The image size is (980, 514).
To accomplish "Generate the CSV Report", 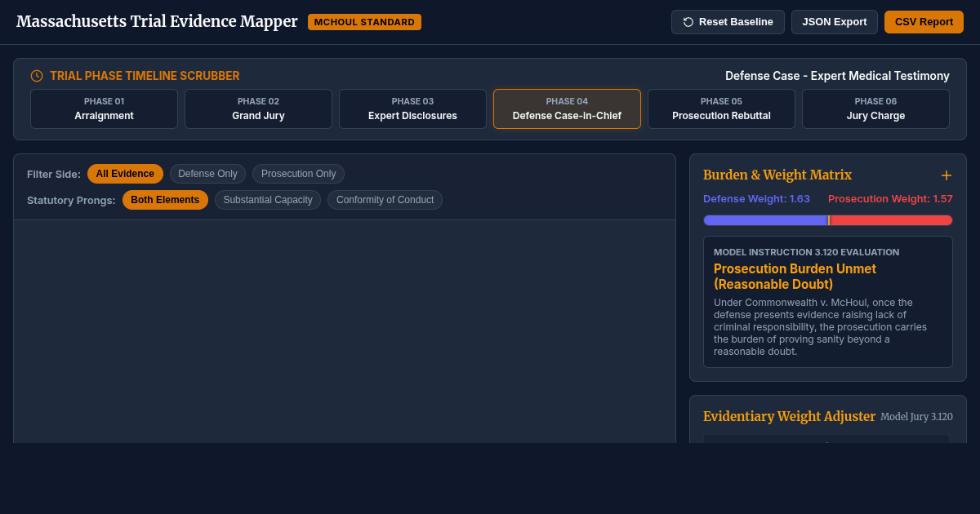I will 924,22.
